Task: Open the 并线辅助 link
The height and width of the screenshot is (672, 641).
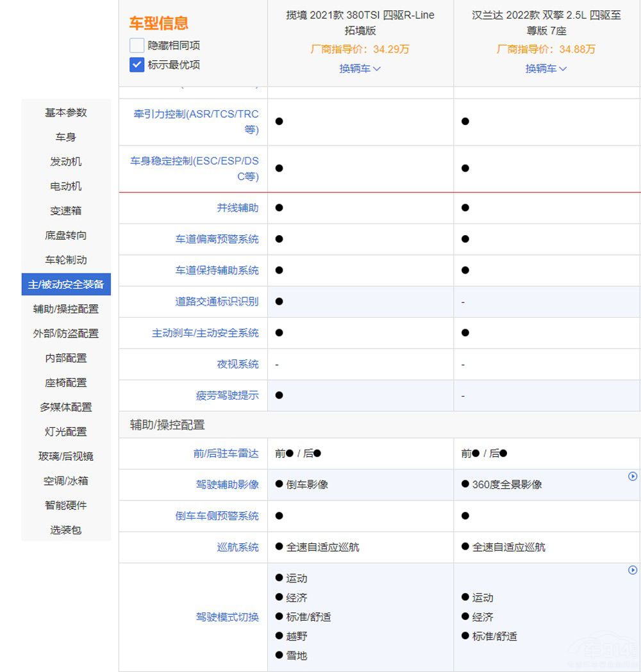Action: (237, 208)
